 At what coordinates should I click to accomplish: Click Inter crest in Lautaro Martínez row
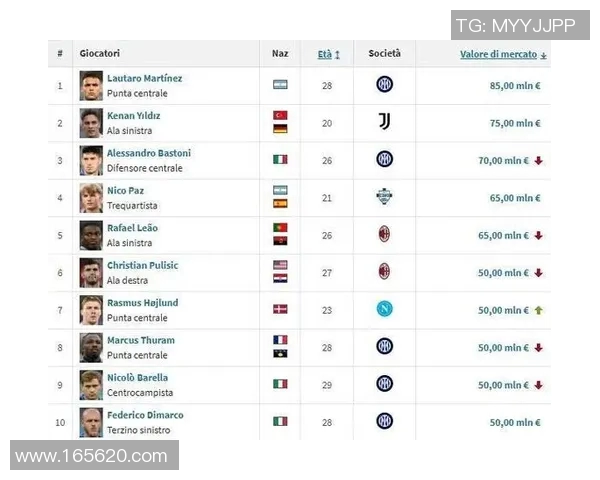point(384,85)
